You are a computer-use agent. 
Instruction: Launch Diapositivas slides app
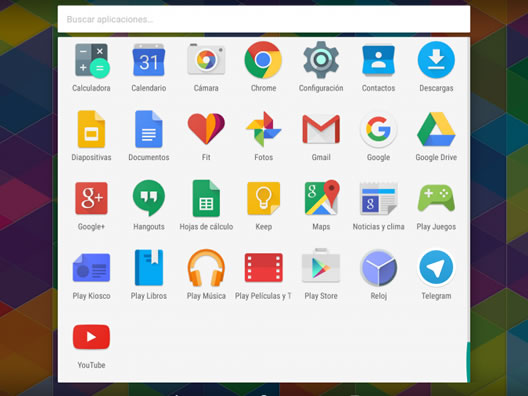91,129
